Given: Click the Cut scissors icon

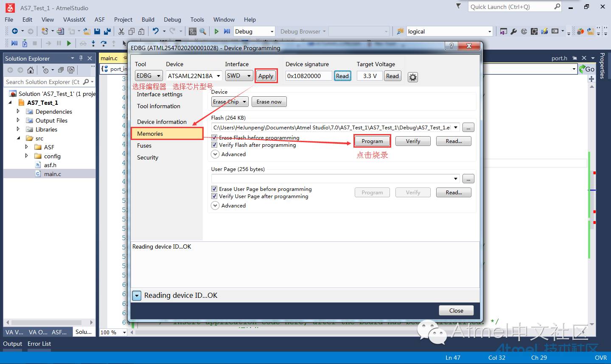Looking at the screenshot, I should (121, 31).
